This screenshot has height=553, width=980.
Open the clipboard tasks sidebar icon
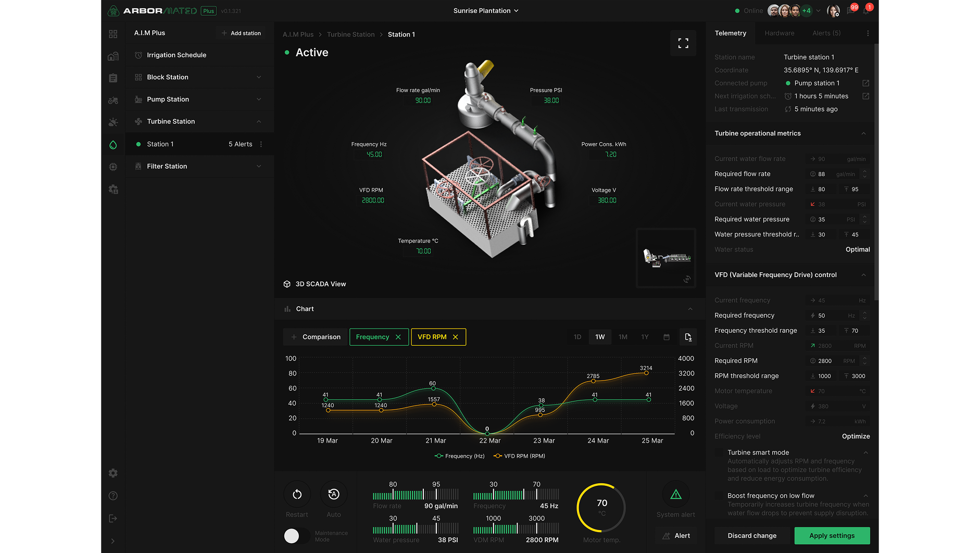(x=113, y=78)
